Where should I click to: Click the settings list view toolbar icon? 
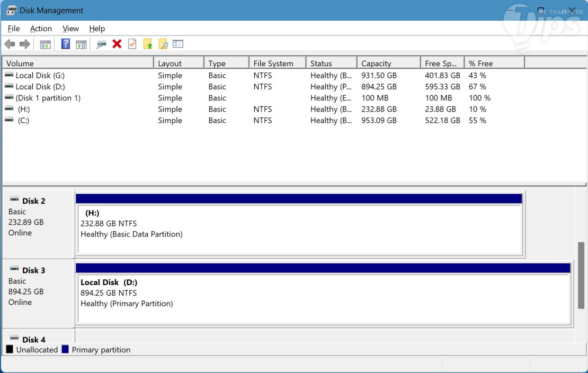(x=178, y=44)
